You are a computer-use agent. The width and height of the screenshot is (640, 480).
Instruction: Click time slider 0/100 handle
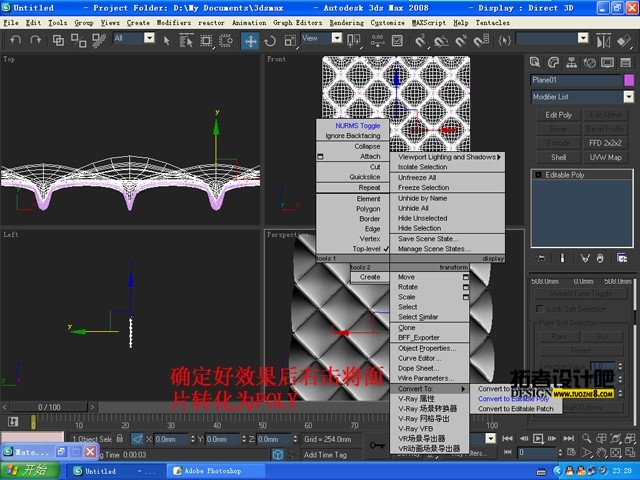click(49, 407)
